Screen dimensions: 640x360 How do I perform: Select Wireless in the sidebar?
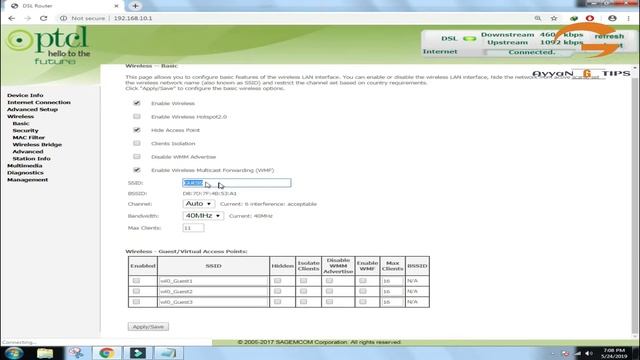coord(20,116)
